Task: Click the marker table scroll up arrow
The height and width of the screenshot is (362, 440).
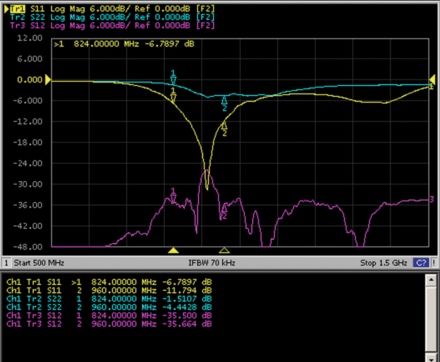Action: (x=431, y=279)
